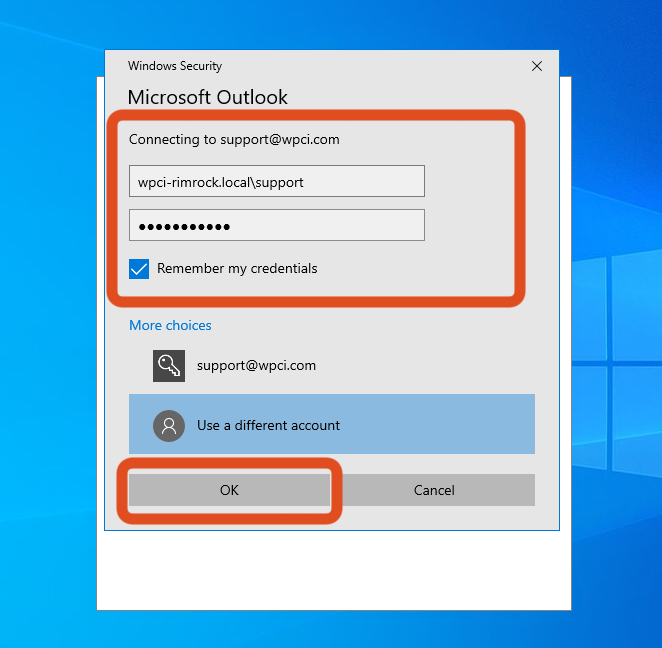This screenshot has width=662, height=648.
Task: Close the Windows Security dialog
Action: (537, 66)
